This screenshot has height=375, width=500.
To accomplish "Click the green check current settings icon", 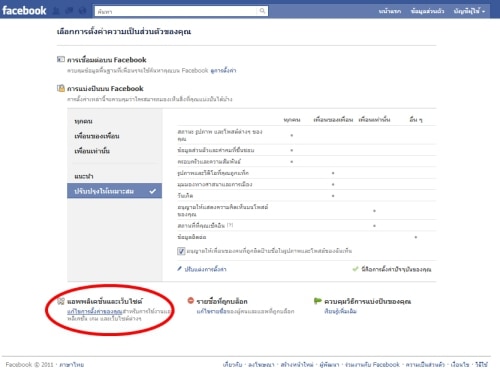I will pos(355,269).
